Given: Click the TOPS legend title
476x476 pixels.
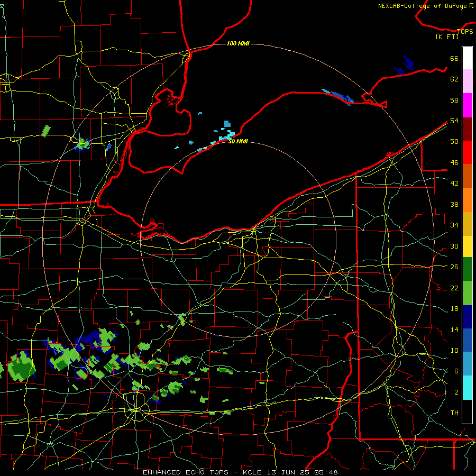Looking at the screenshot, I should [465, 31].
